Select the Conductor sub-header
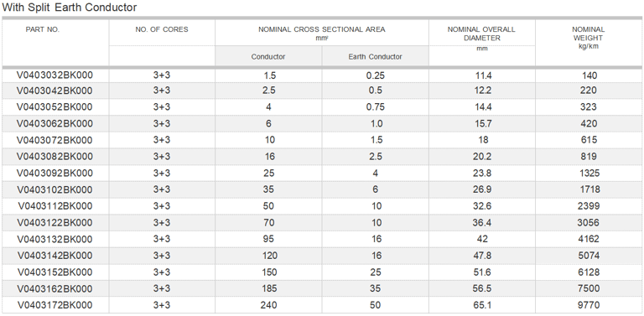The height and width of the screenshot is (316, 644). tap(268, 57)
